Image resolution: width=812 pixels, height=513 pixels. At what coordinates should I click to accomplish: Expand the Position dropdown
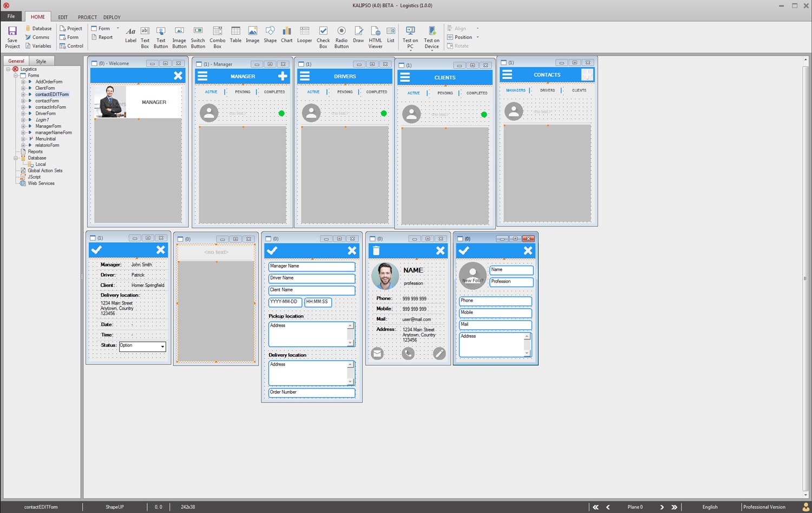[x=478, y=37]
